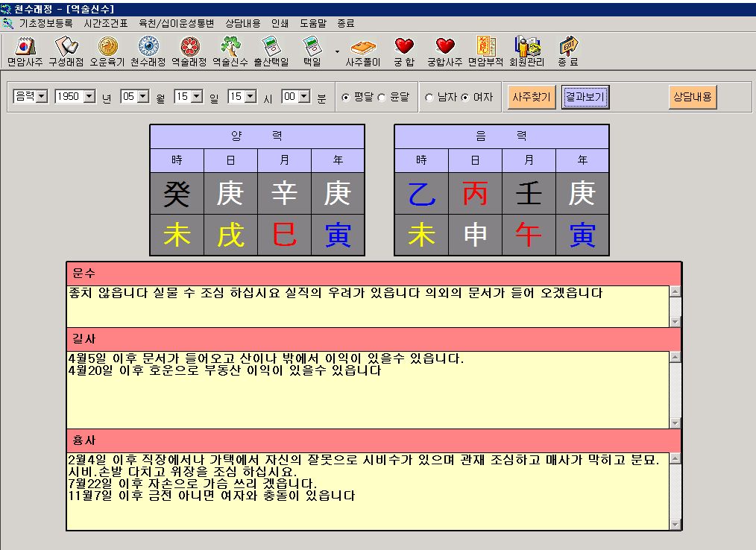Open the hour 15 dropdown
The image size is (756, 550).
click(x=251, y=96)
